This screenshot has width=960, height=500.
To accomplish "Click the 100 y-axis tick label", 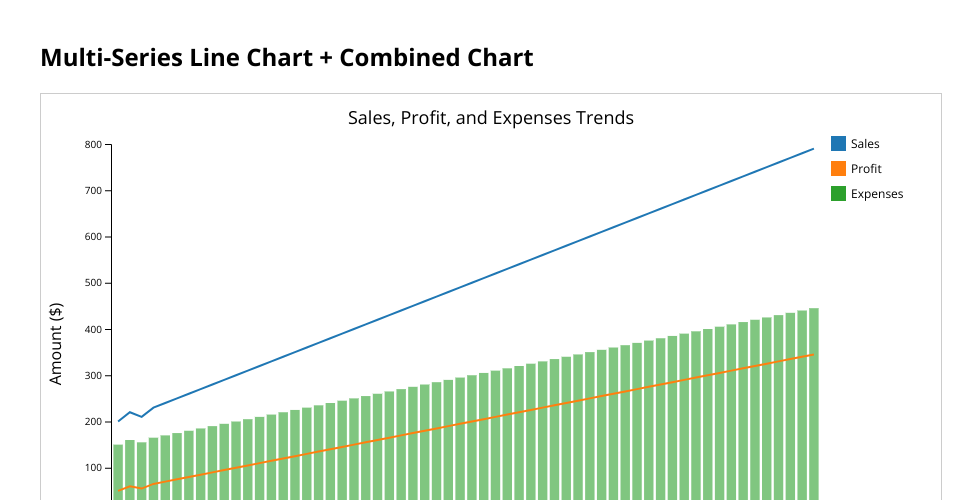I will coord(93,468).
